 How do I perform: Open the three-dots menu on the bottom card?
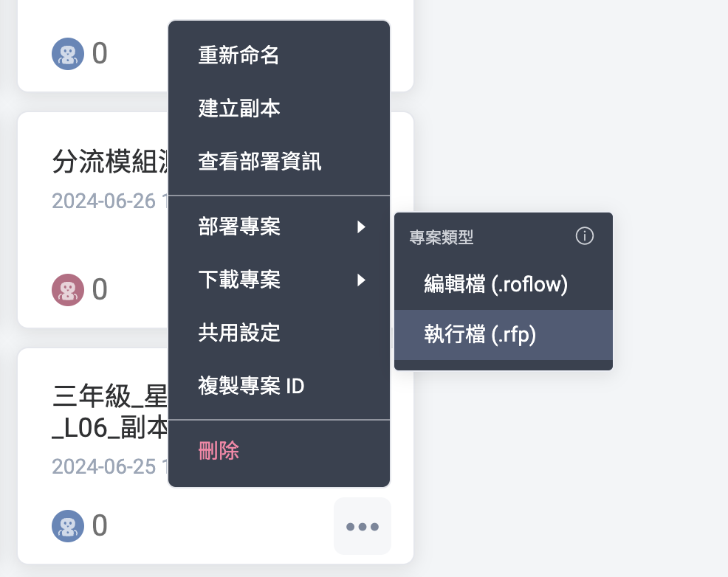pyautogui.click(x=362, y=526)
